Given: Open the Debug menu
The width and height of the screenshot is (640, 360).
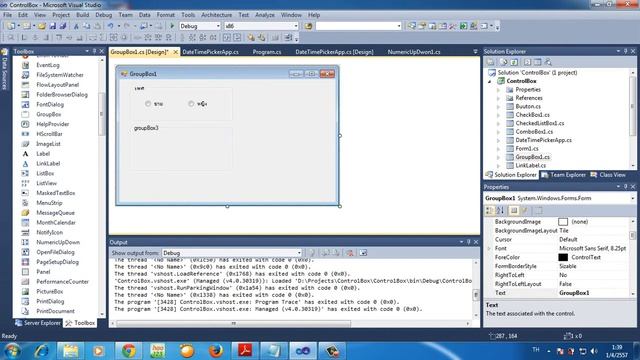Looking at the screenshot, I should pyautogui.click(x=104, y=15).
